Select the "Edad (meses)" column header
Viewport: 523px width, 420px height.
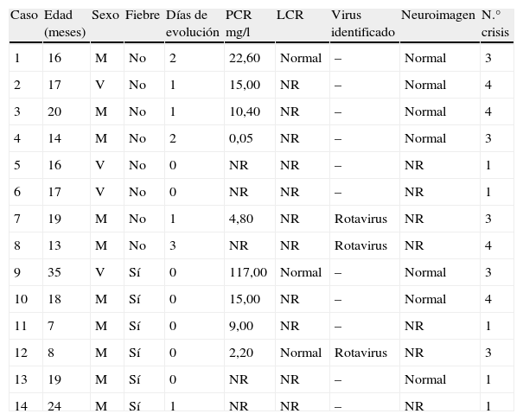[x=64, y=23]
